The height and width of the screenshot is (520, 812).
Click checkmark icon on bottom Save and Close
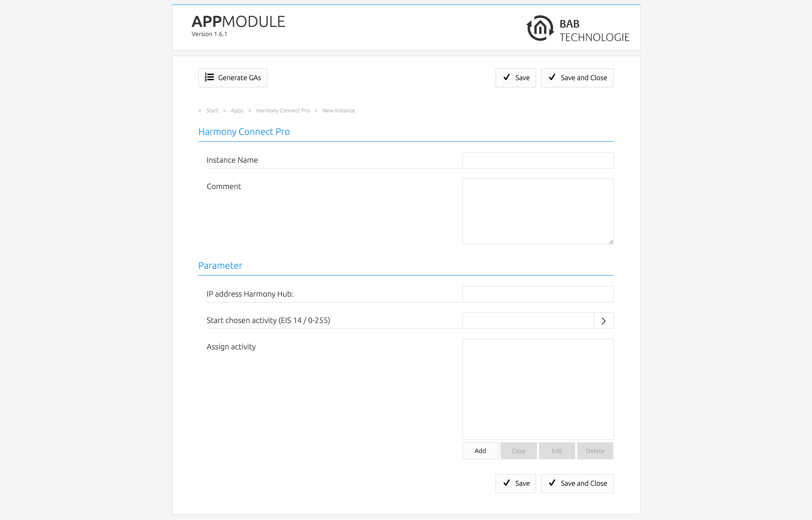click(552, 483)
